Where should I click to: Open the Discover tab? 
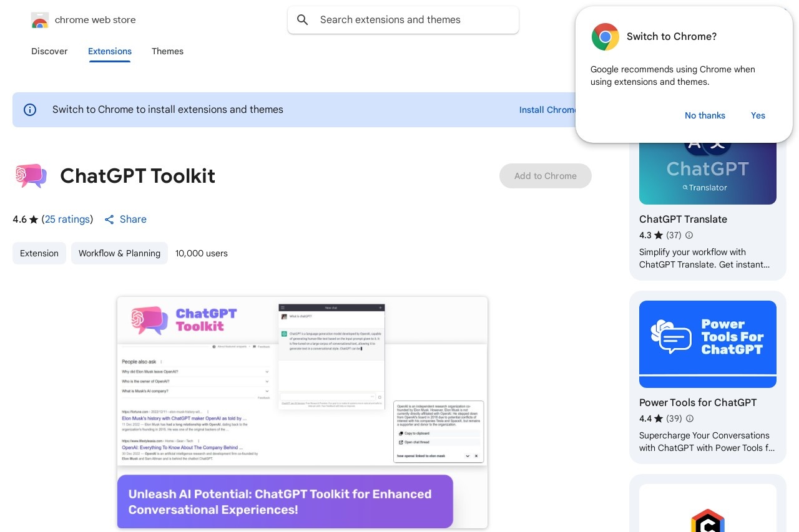tap(49, 51)
